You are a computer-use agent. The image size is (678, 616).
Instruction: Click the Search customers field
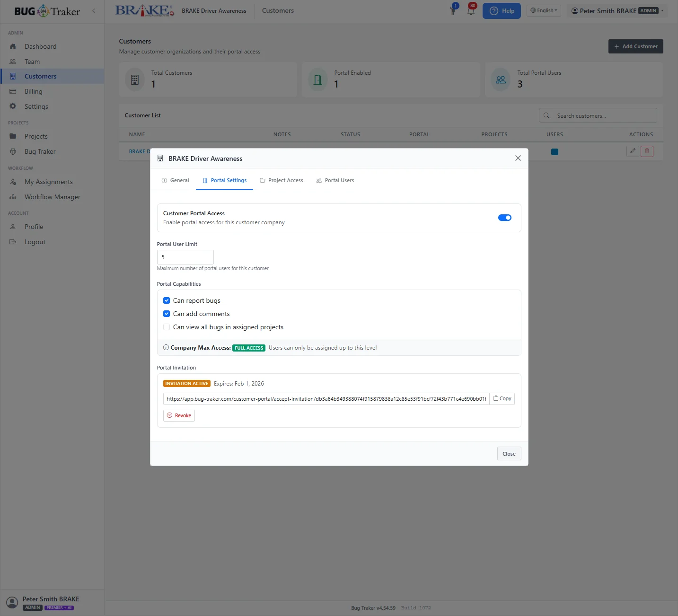tap(598, 115)
